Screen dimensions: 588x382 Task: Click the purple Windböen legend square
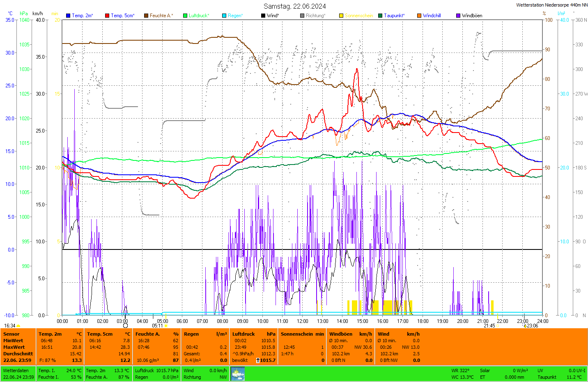click(x=458, y=16)
